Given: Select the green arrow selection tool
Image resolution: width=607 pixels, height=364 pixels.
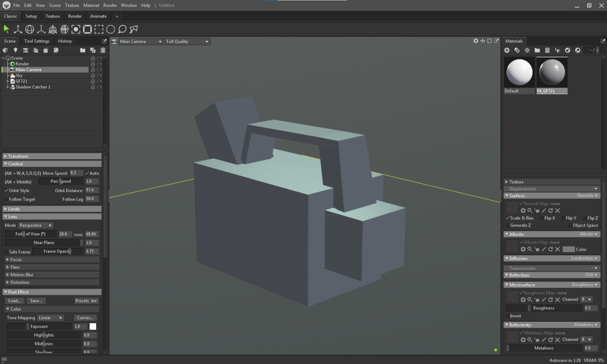Looking at the screenshot, I should tap(6, 29).
